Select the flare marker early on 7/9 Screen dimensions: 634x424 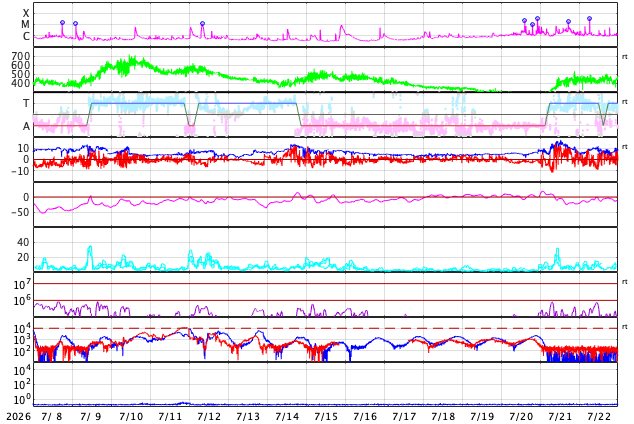75,23
